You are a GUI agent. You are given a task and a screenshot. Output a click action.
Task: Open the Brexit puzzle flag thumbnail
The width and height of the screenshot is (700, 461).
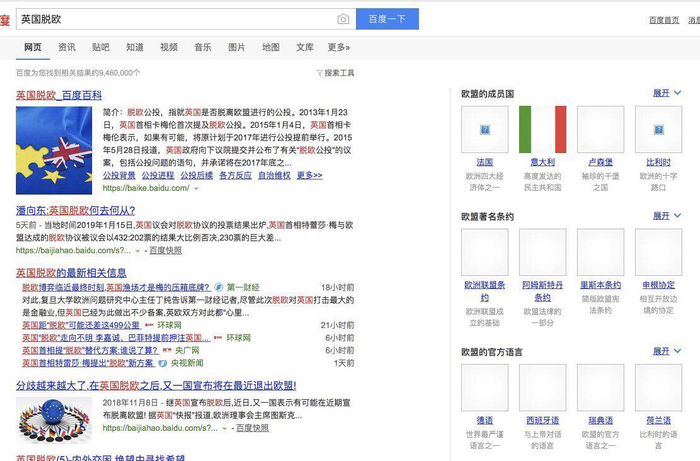(54, 150)
